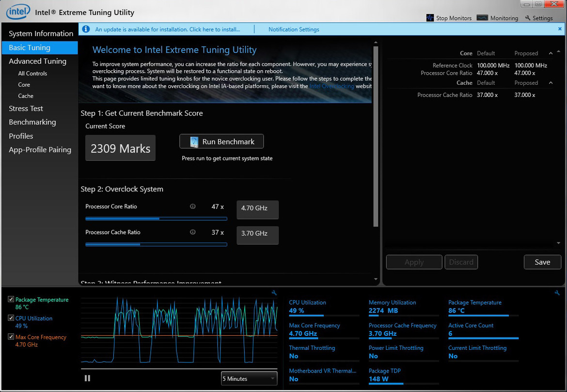
Task: Click the Processor Core Ratio slider
Action: pos(156,219)
